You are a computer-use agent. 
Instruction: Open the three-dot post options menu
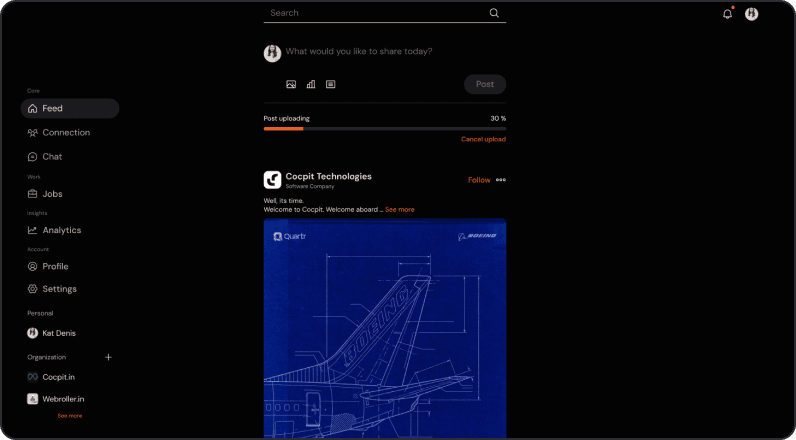click(501, 180)
